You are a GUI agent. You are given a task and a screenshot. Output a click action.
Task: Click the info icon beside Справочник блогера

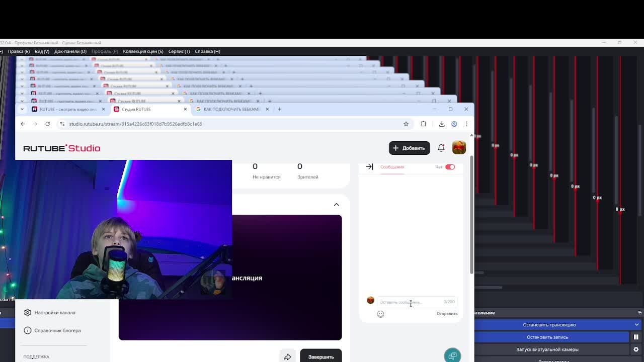[x=28, y=330]
